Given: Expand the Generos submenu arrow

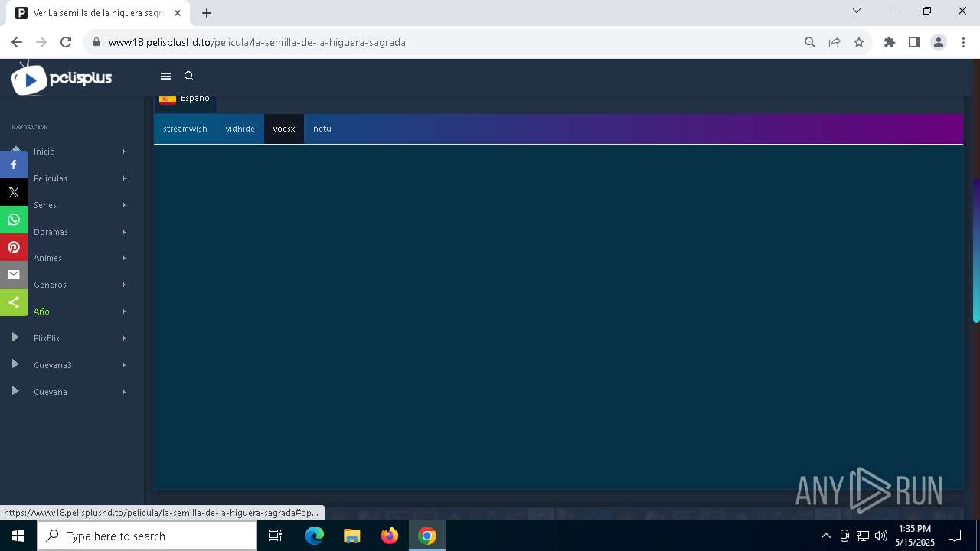Looking at the screenshot, I should pos(124,285).
